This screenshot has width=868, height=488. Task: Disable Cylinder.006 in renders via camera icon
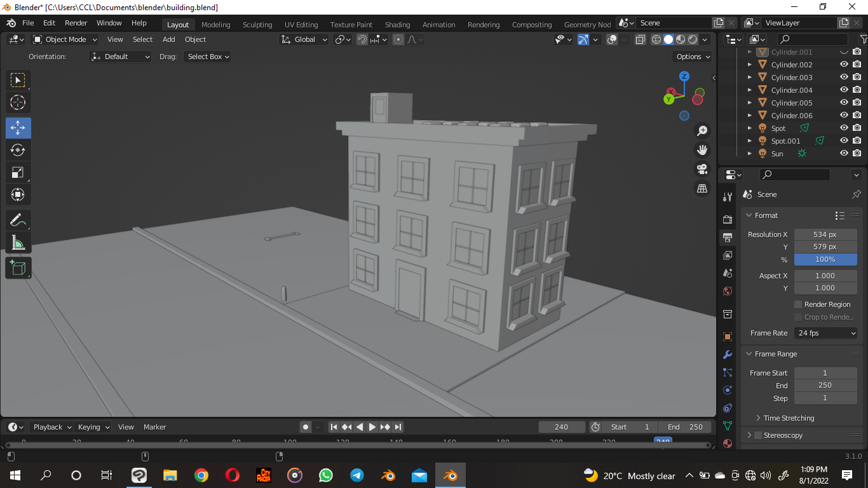[x=857, y=115]
